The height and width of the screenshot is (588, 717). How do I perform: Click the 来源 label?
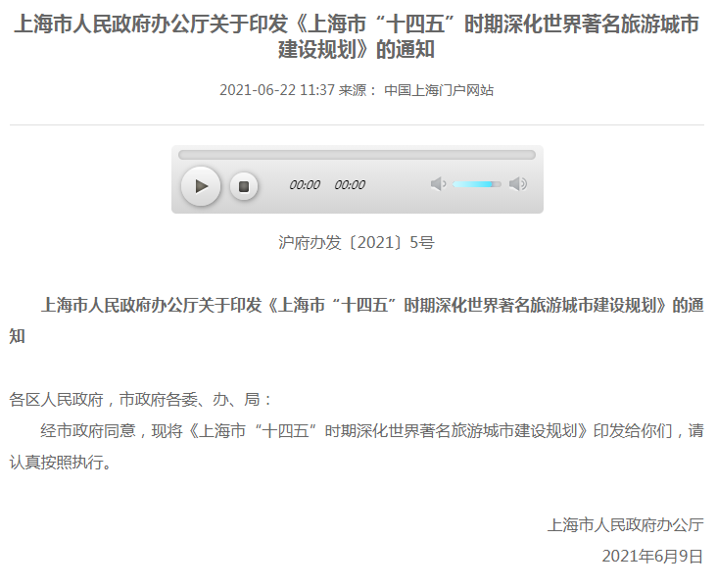click(353, 90)
